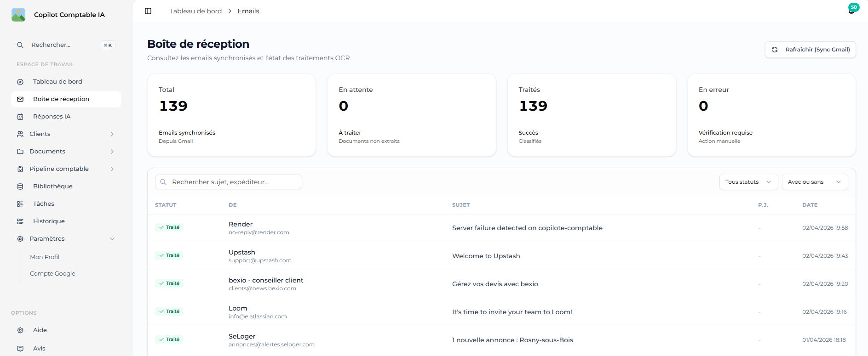Viewport: 868px width, 356px height.
Task: Open the Tâches page
Action: [x=66, y=204]
